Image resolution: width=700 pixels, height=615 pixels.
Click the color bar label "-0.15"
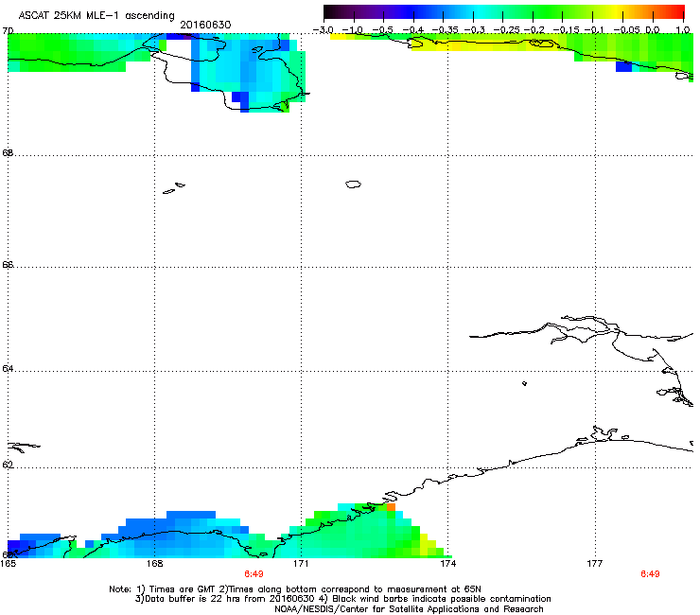[566, 30]
